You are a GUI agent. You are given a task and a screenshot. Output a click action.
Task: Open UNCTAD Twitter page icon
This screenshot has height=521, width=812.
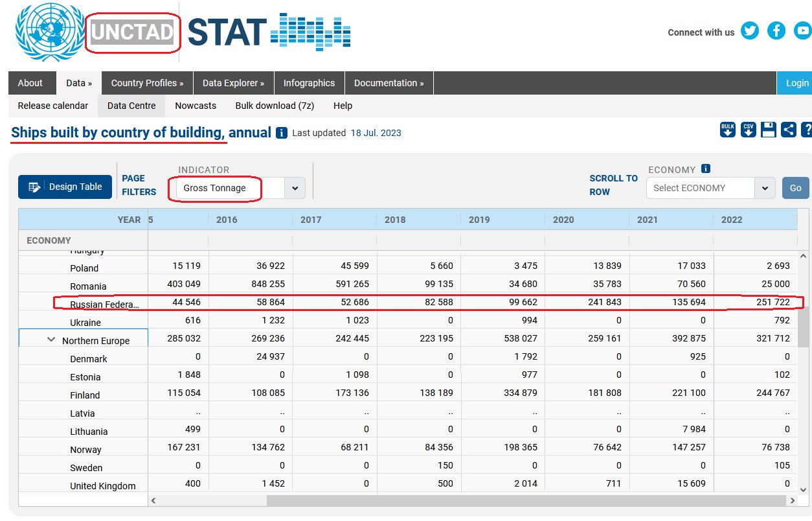pyautogui.click(x=750, y=30)
